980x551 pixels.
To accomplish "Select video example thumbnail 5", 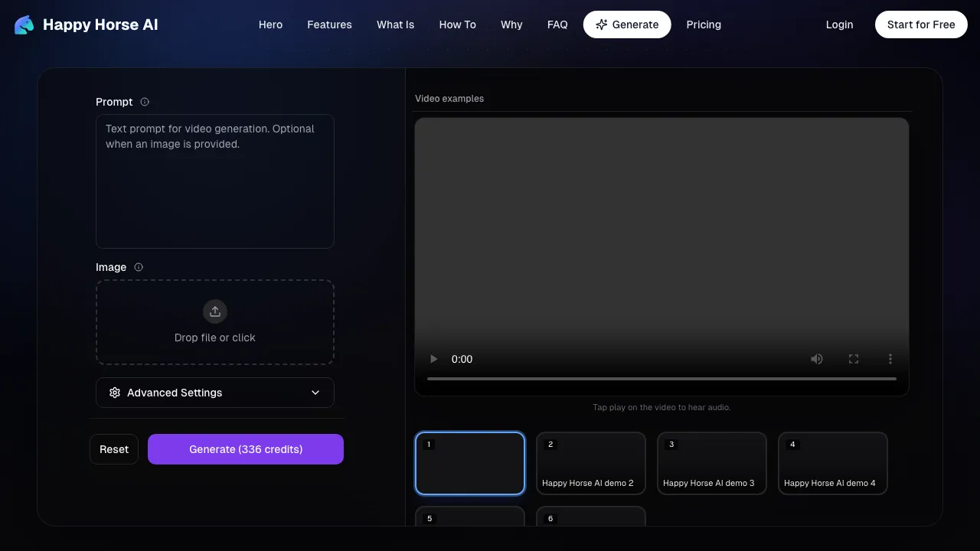I will click(x=470, y=517).
